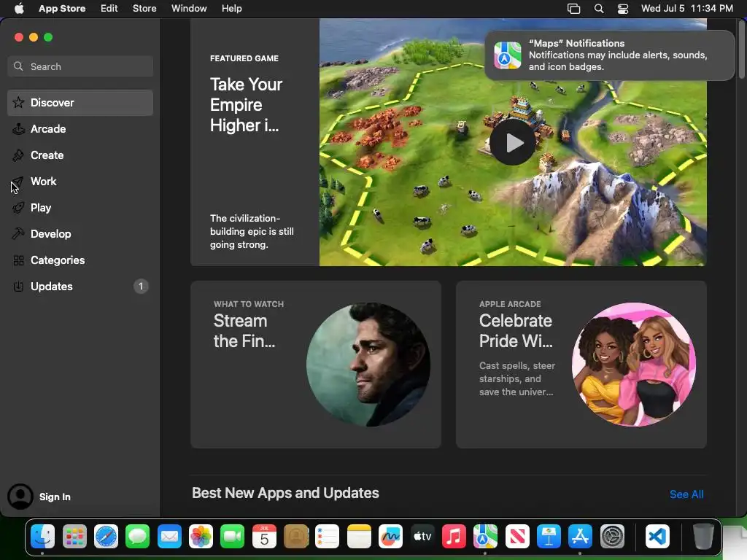747x560 pixels.
Task: Open Photos from the Dock
Action: click(x=201, y=537)
